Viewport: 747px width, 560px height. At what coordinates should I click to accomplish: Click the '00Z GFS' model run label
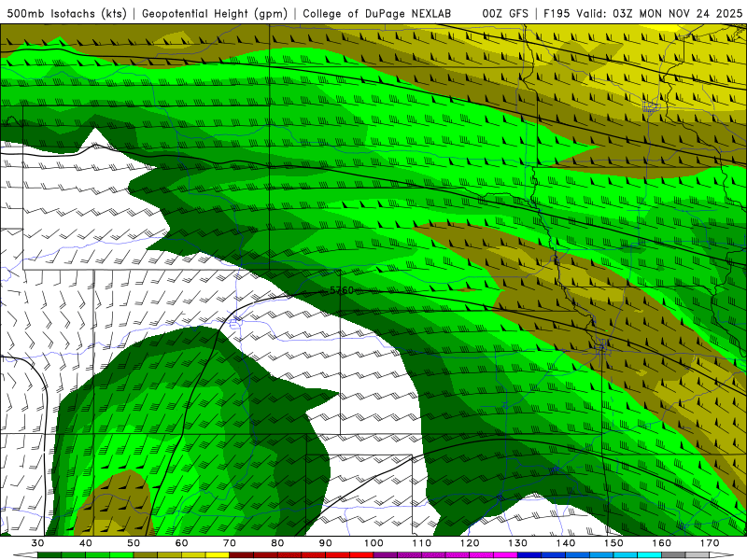pyautogui.click(x=505, y=13)
